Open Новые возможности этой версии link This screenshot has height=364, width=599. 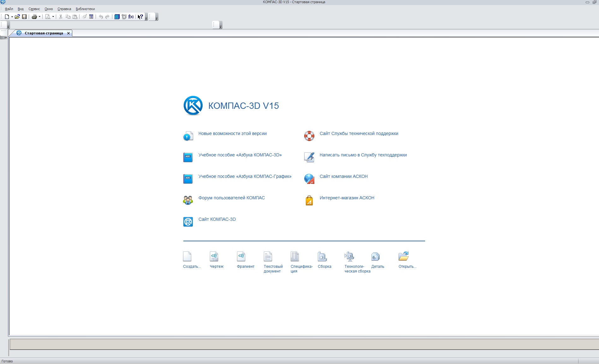pyautogui.click(x=232, y=133)
